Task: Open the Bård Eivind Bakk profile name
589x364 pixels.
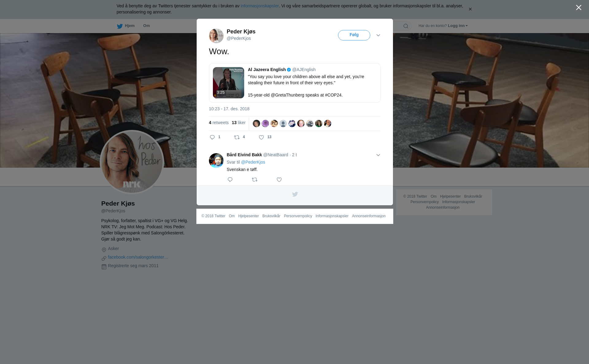Action: pyautogui.click(x=244, y=155)
